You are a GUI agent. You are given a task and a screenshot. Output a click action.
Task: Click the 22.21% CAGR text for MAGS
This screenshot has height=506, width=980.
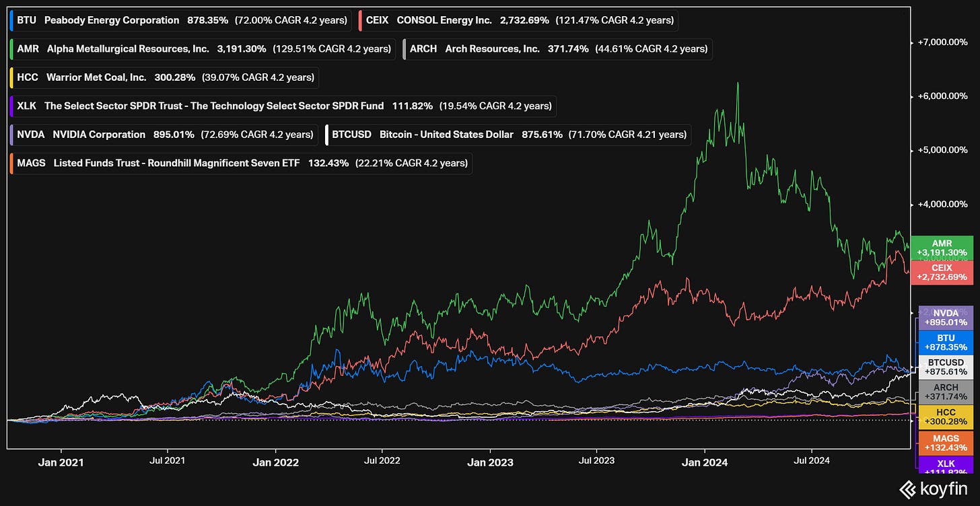point(411,163)
